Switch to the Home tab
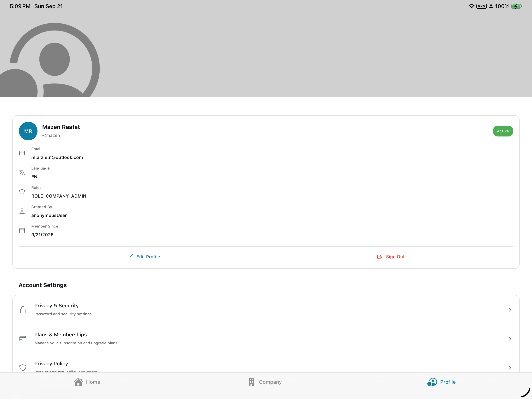The width and height of the screenshot is (532, 399). pos(87,382)
